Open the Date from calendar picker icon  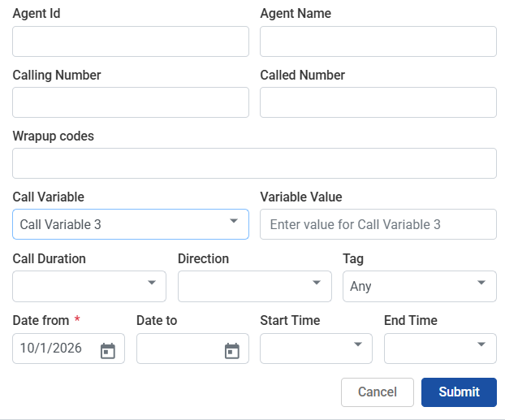[108, 351]
